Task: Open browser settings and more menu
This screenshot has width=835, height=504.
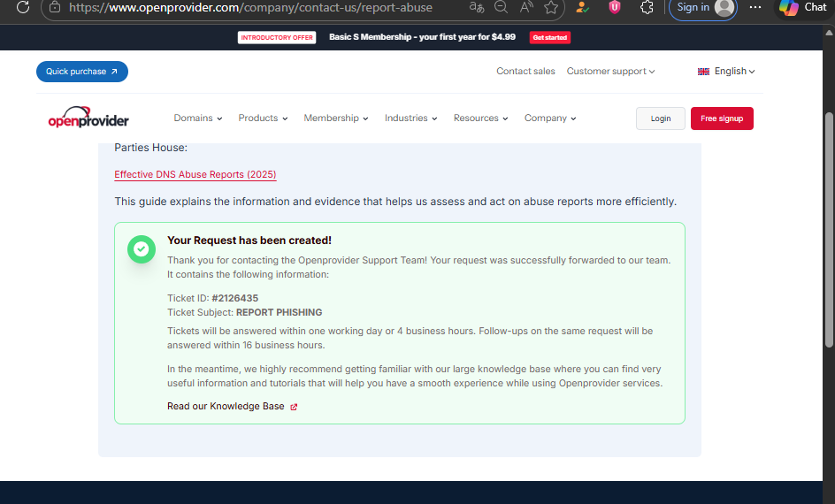Action: (755, 7)
